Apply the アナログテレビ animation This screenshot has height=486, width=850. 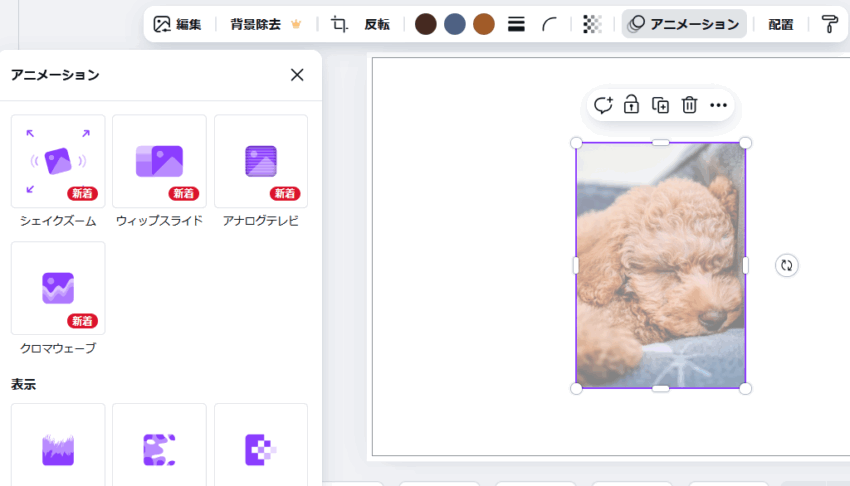(x=261, y=161)
